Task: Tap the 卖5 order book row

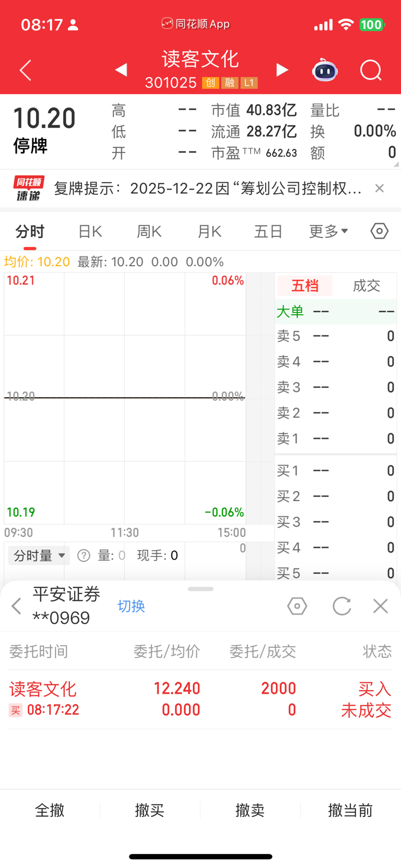Action: 335,336
